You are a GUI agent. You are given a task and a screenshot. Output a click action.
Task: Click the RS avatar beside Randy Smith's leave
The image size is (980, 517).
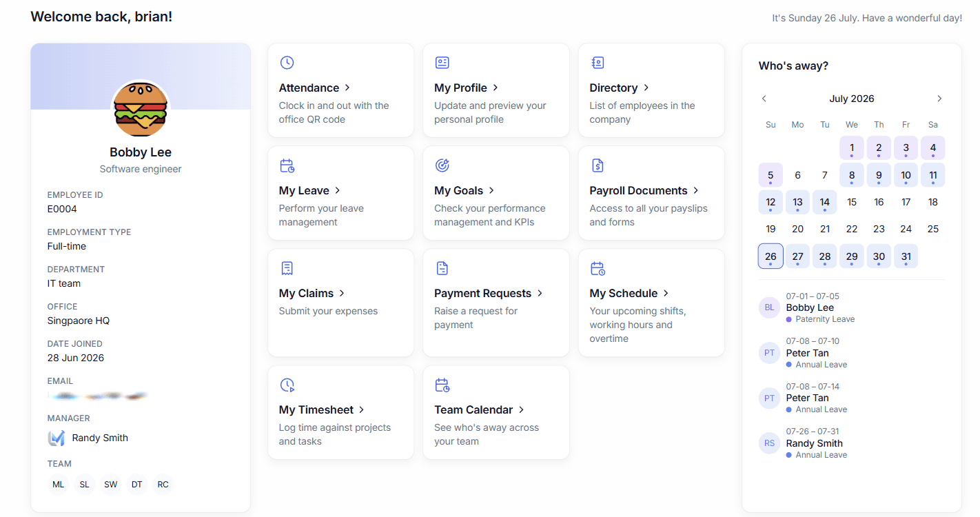point(769,443)
